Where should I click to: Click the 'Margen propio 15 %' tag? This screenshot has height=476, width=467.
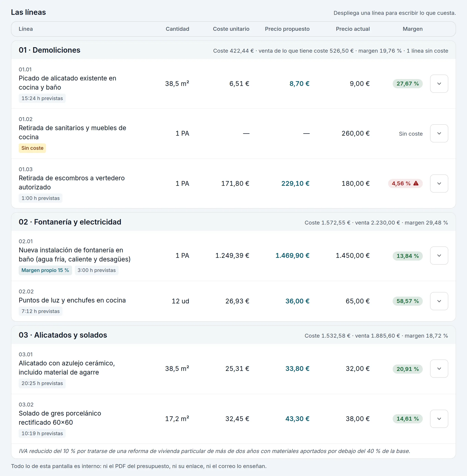[45, 270]
